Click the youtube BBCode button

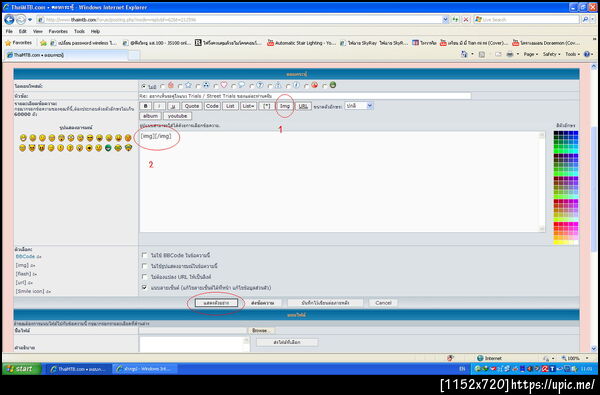point(178,116)
